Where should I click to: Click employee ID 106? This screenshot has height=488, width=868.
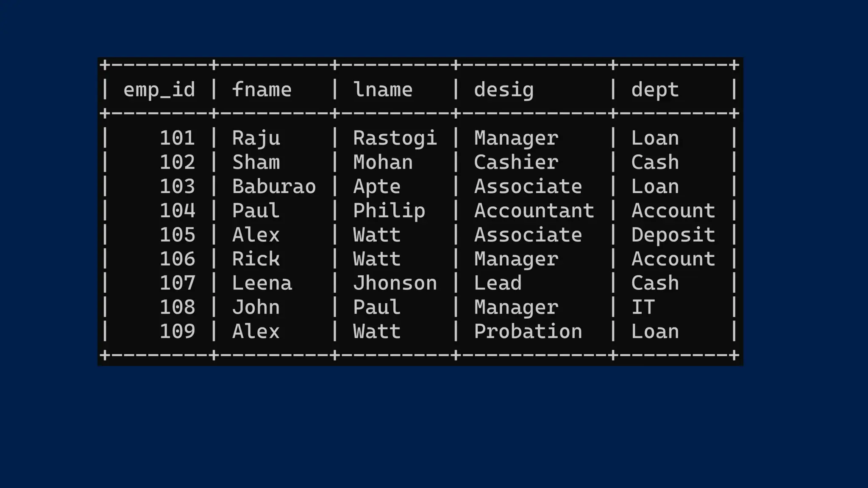coord(177,259)
